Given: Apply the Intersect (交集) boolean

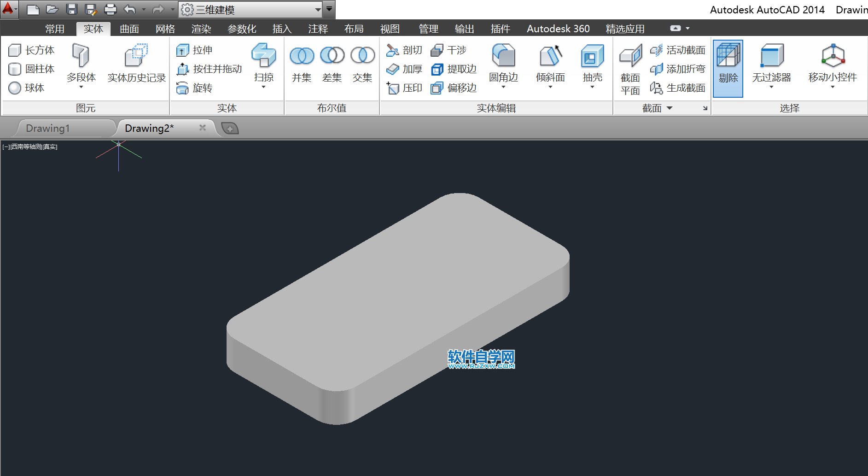Looking at the screenshot, I should click(362, 64).
